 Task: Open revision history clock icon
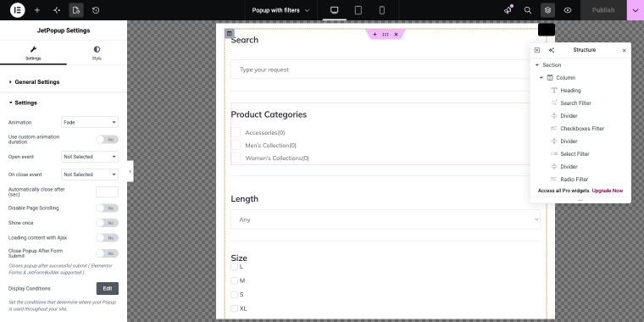[x=96, y=10]
